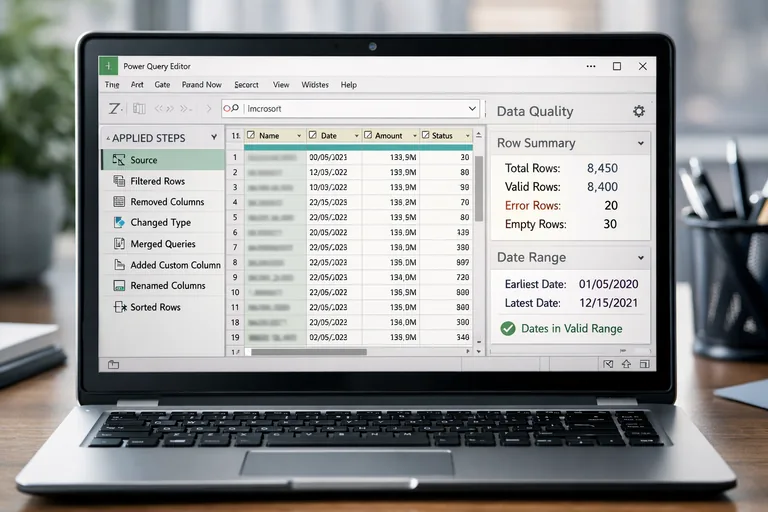Open the Art menu
This screenshot has width=768, height=512.
click(137, 85)
